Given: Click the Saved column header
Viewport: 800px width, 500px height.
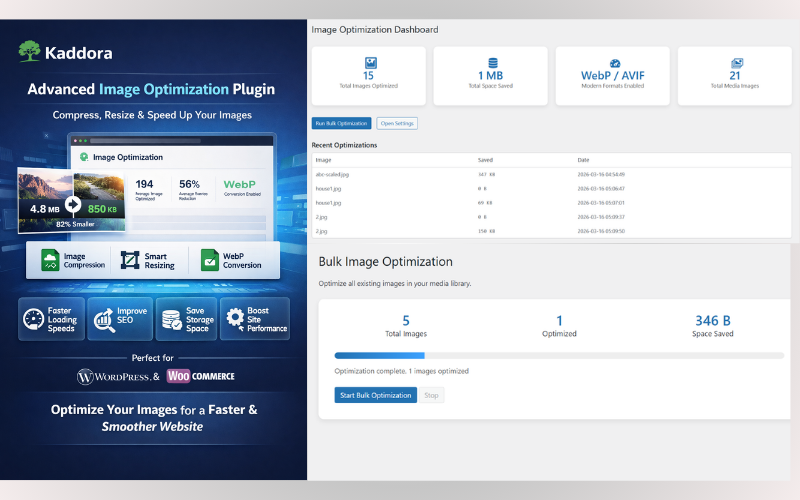Looking at the screenshot, I should (485, 160).
